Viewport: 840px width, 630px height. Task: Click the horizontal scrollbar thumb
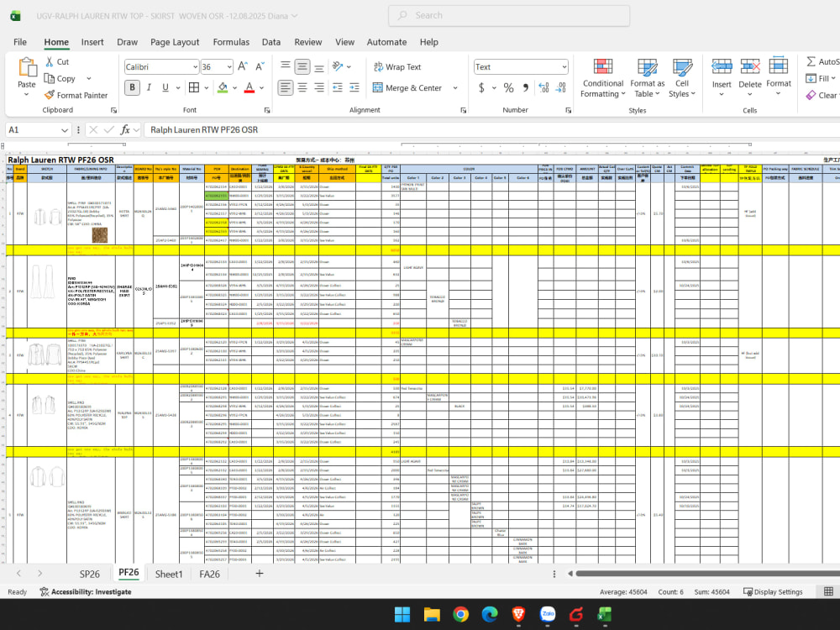(707, 573)
